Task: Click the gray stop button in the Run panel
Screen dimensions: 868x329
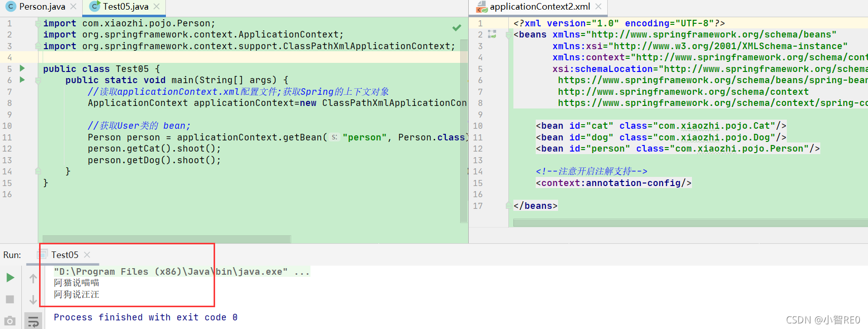Action: [x=10, y=299]
